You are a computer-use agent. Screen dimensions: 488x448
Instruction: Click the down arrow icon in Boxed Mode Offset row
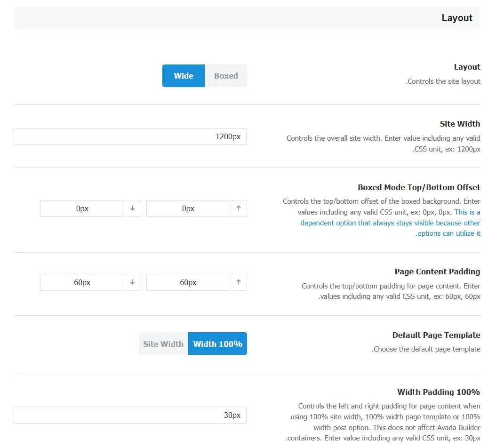tap(133, 208)
